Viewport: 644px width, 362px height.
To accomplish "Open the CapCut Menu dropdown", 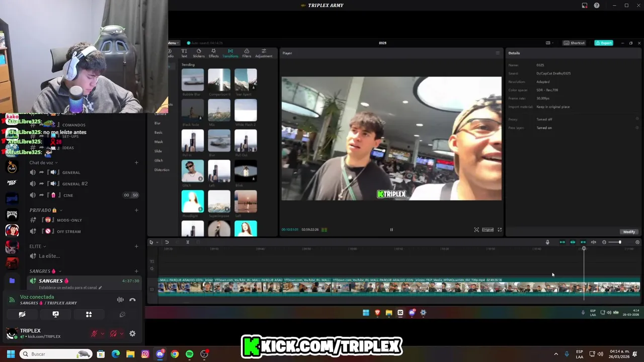I will [x=173, y=43].
